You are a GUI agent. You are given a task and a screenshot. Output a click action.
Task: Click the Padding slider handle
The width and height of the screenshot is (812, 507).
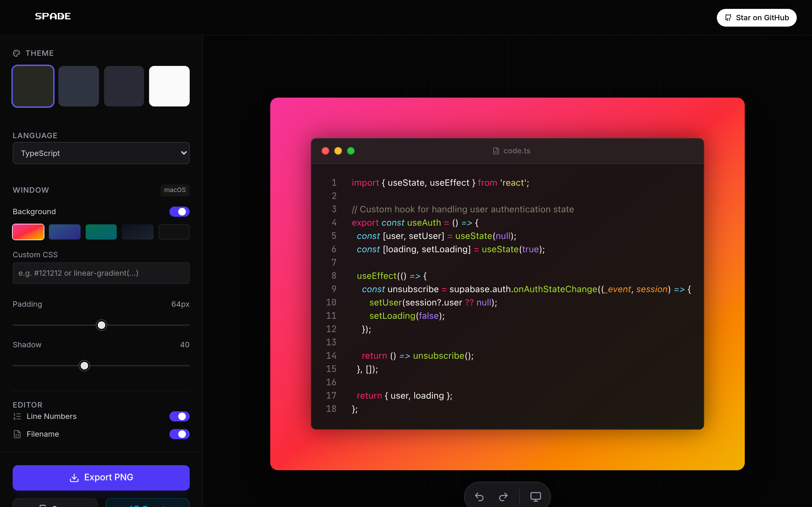click(x=101, y=325)
